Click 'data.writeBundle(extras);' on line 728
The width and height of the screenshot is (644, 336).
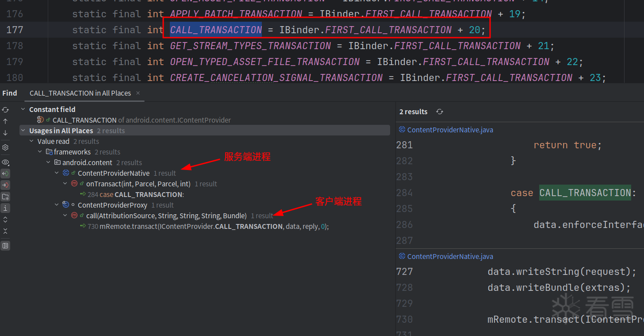tap(559, 288)
